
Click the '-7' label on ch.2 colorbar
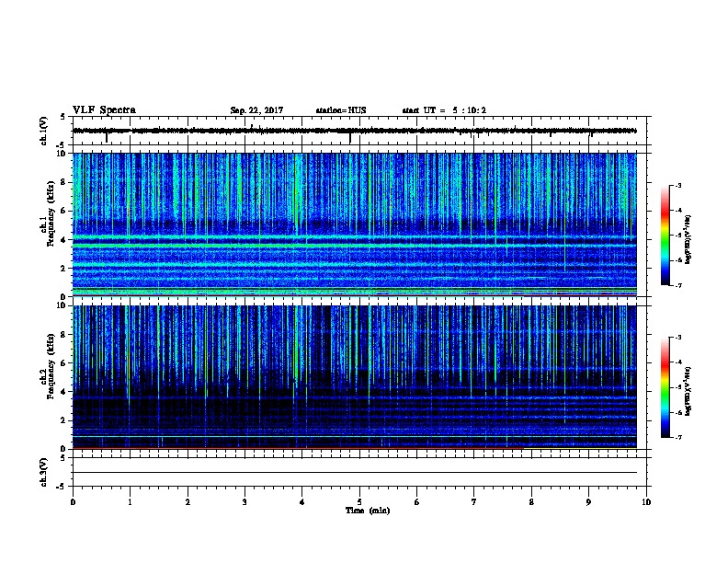677,437
